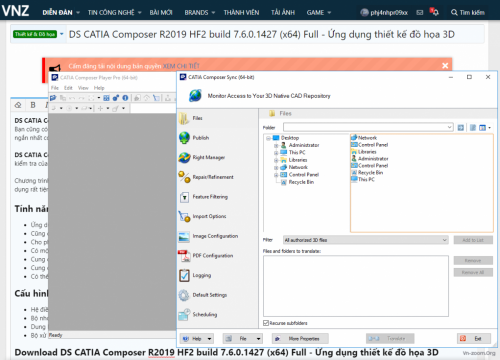
Task: Open the Help menu in Player Pro window
Action: [x=99, y=88]
